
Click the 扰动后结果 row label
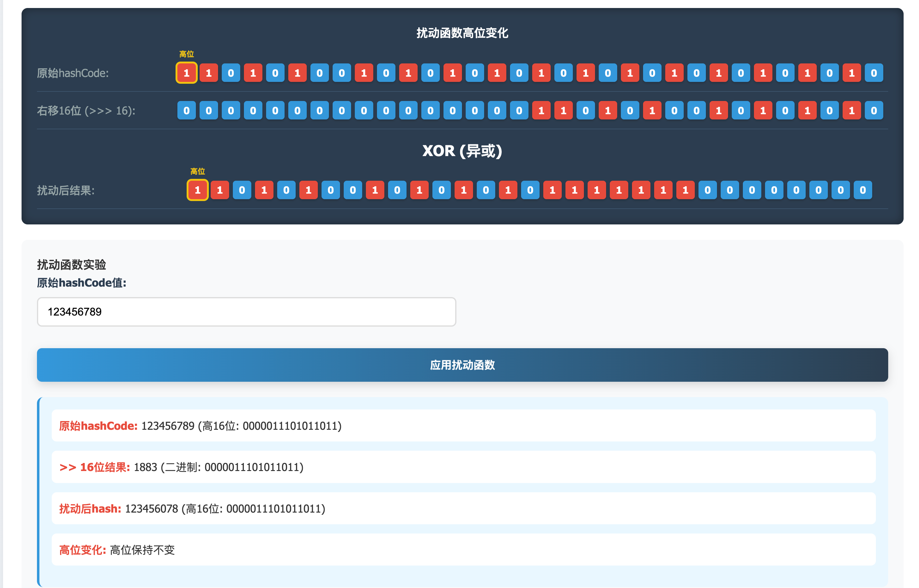tap(66, 190)
